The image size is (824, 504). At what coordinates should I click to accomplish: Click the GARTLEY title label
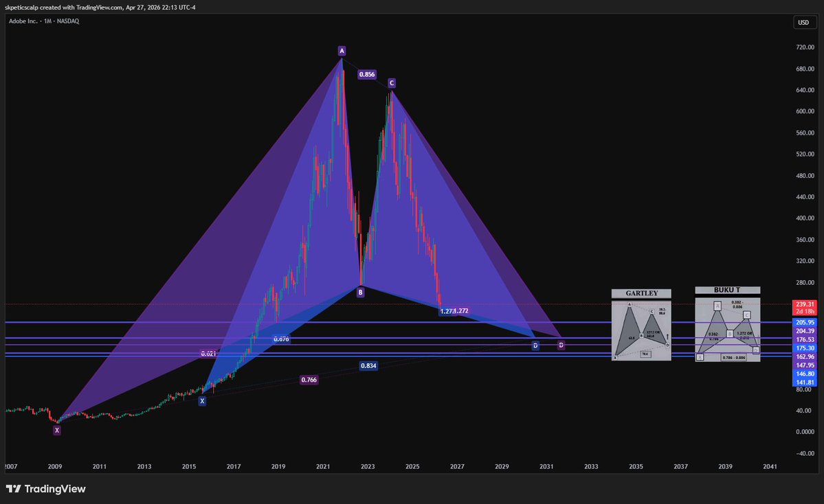pyautogui.click(x=641, y=293)
